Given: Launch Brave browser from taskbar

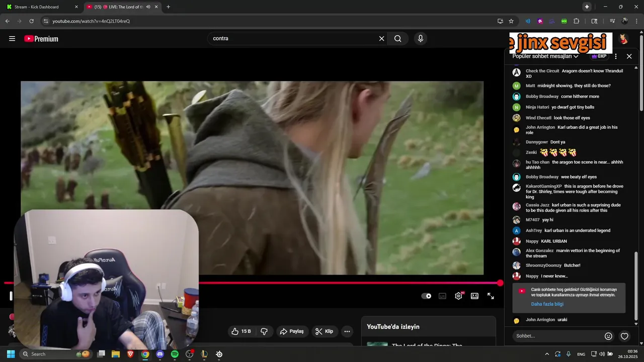Looking at the screenshot, I should coord(130,354).
